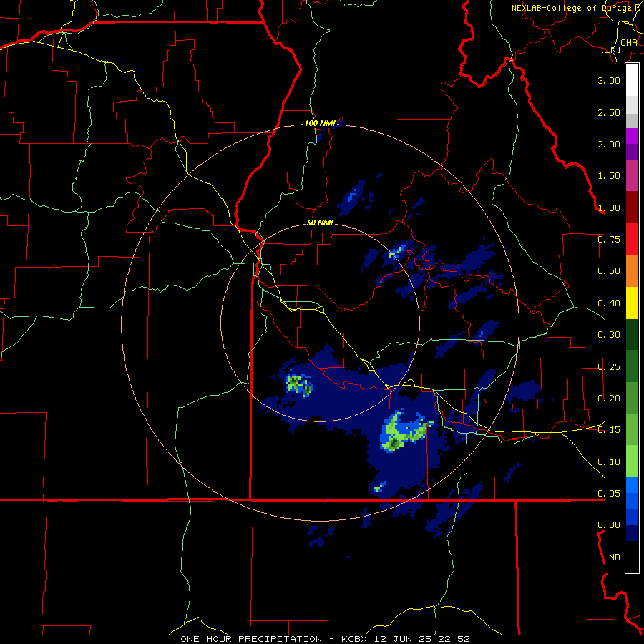
Task: Pick the dark red legend swatch above 1.00
Action: pyautogui.click(x=632, y=207)
